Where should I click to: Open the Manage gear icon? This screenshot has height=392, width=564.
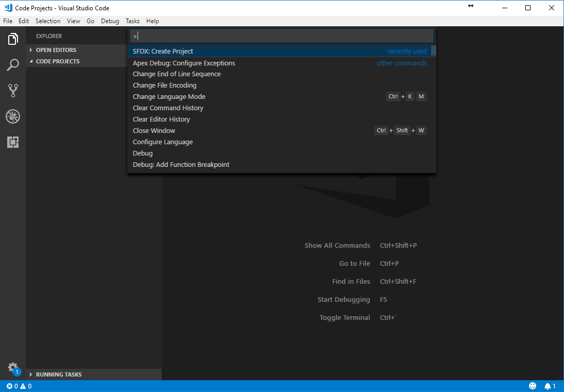pyautogui.click(x=13, y=368)
